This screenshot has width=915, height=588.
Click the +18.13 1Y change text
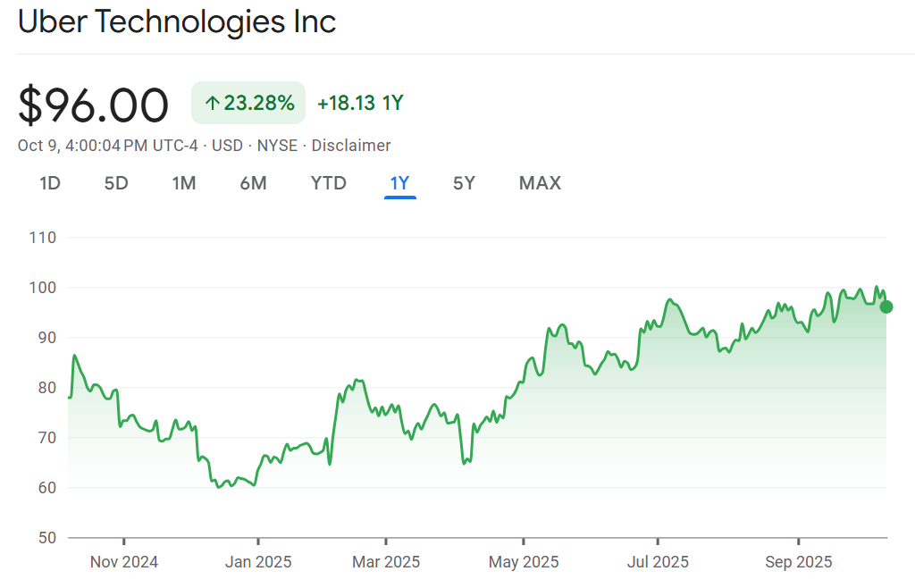[360, 104]
